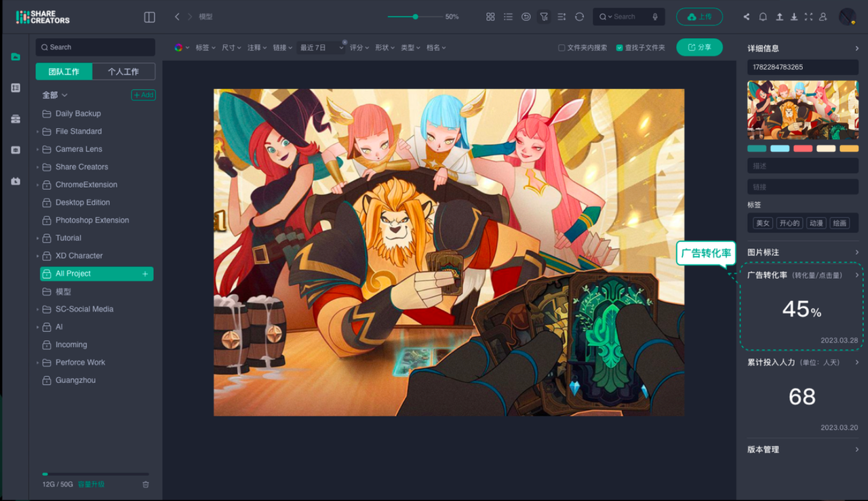Select the red palette swatch
The width and height of the screenshot is (868, 501).
[803, 148]
